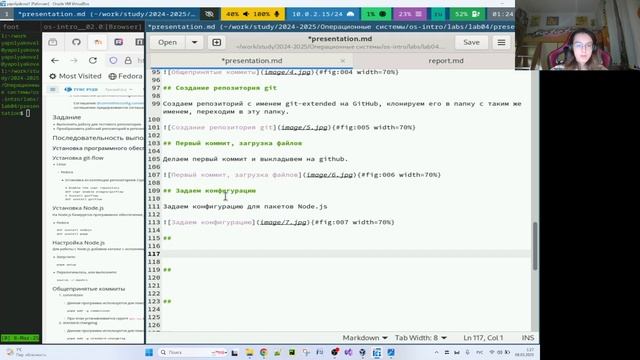Switch to the GitHub tab in Firefox

pos(76,42)
